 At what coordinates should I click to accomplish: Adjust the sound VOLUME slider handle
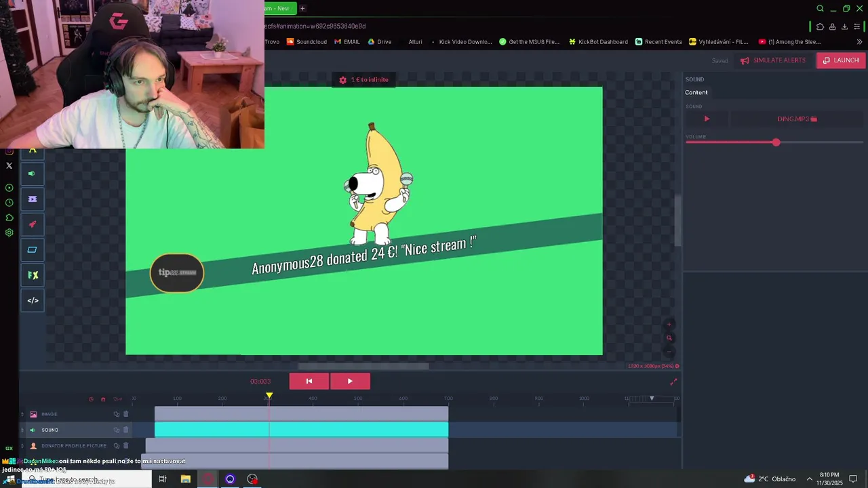coord(776,142)
